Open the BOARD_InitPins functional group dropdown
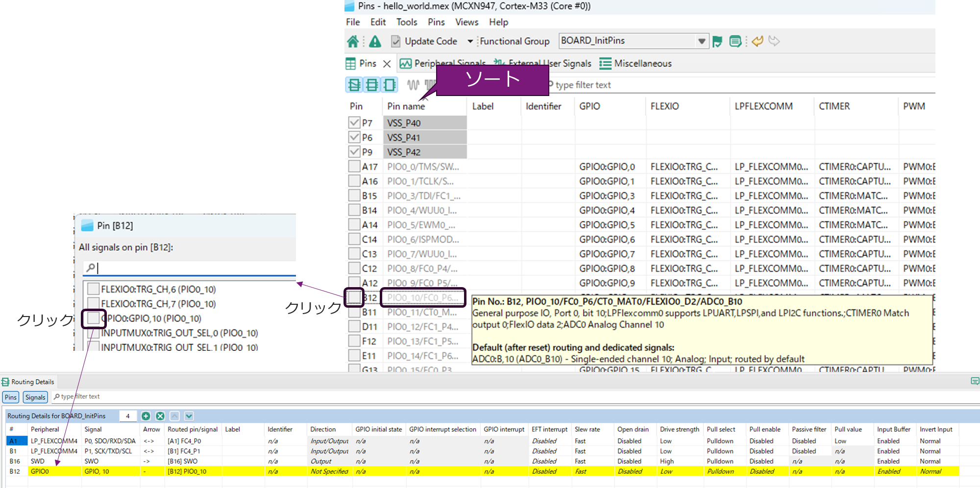 pyautogui.click(x=702, y=41)
